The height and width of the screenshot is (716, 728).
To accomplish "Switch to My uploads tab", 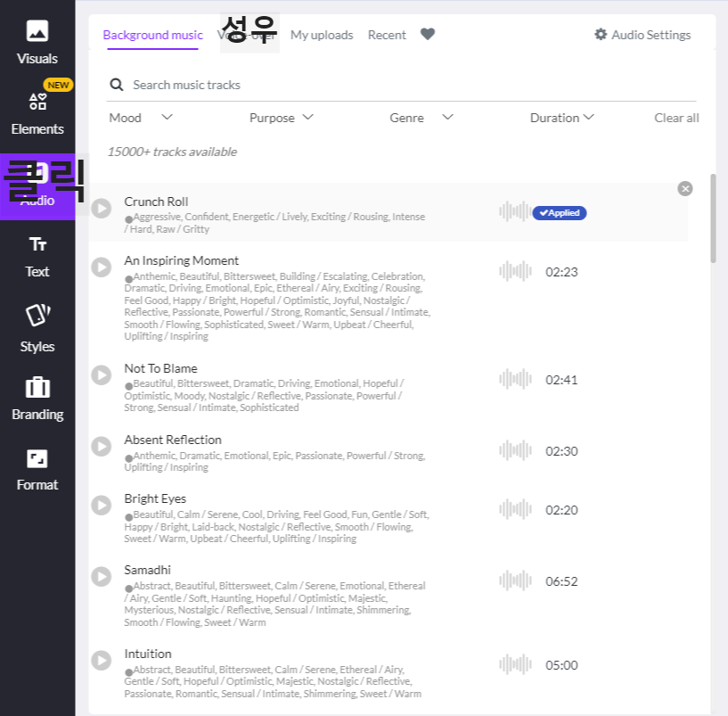I will point(322,35).
